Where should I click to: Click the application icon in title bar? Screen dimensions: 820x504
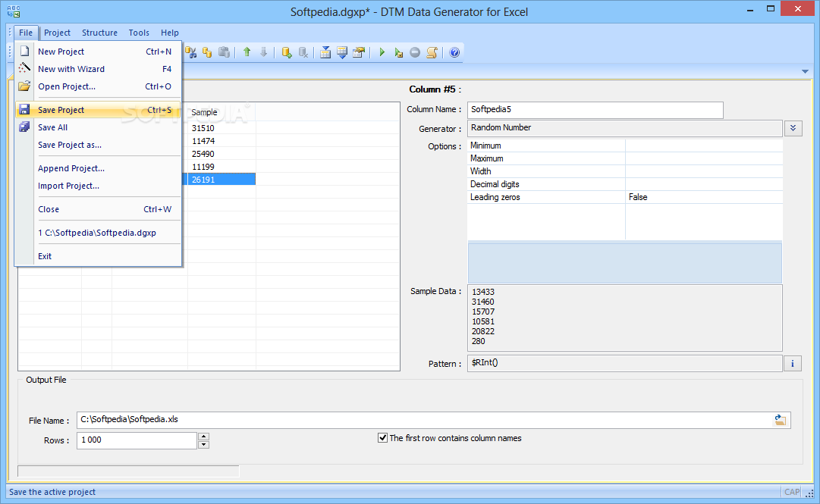[14, 11]
